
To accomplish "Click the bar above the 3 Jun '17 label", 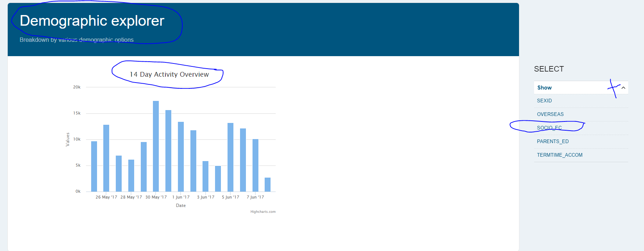I will (x=205, y=176).
